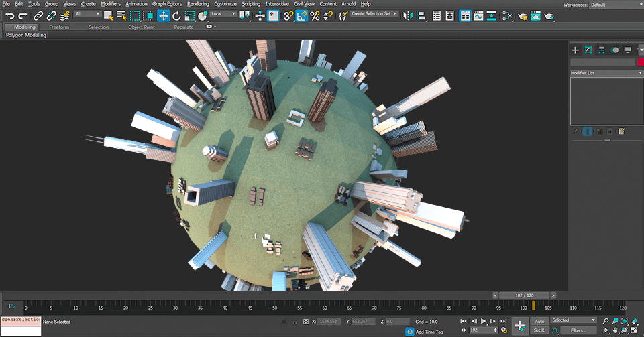Click the Mirror tool icon
Screen dimensions: 644x337
(x=408, y=16)
